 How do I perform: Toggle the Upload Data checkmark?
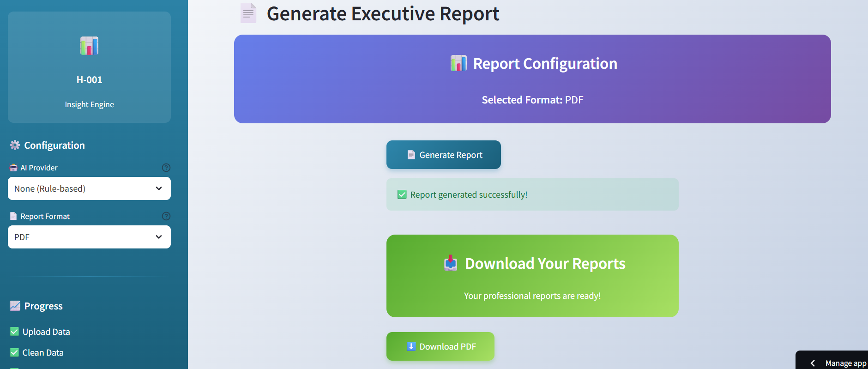(x=14, y=332)
